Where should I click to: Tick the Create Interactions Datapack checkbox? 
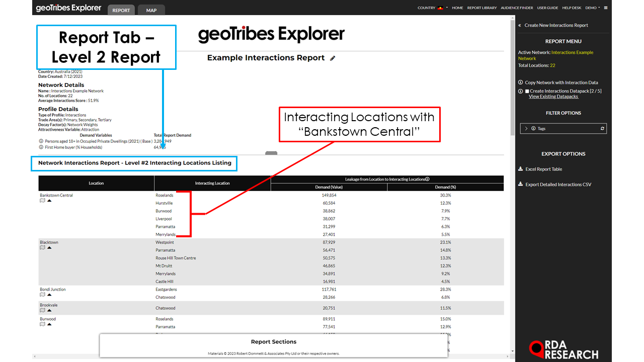tap(527, 92)
